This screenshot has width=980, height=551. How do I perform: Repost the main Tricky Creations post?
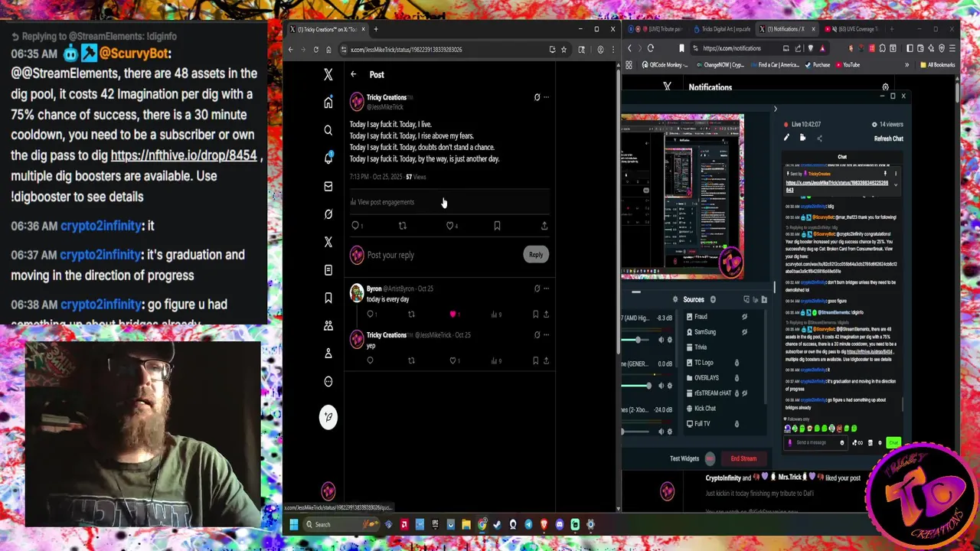tap(403, 226)
